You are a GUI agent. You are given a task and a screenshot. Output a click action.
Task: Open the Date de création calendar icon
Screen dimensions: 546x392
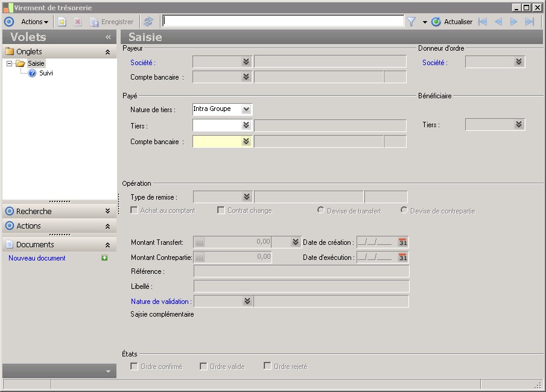(403, 242)
